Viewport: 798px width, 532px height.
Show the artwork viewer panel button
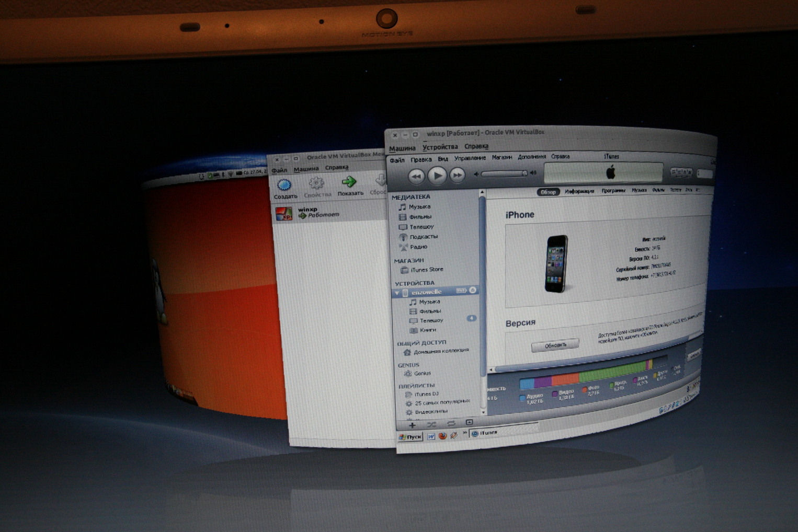[x=469, y=422]
